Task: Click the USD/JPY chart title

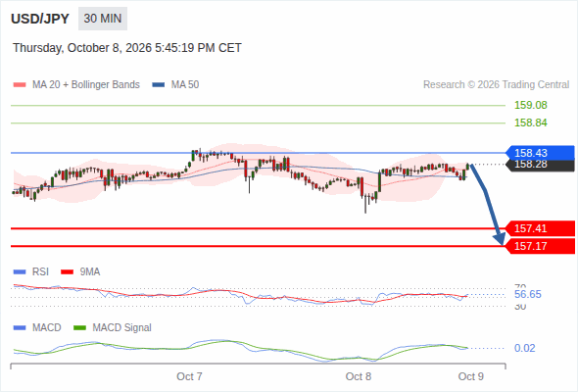Action: [x=40, y=19]
